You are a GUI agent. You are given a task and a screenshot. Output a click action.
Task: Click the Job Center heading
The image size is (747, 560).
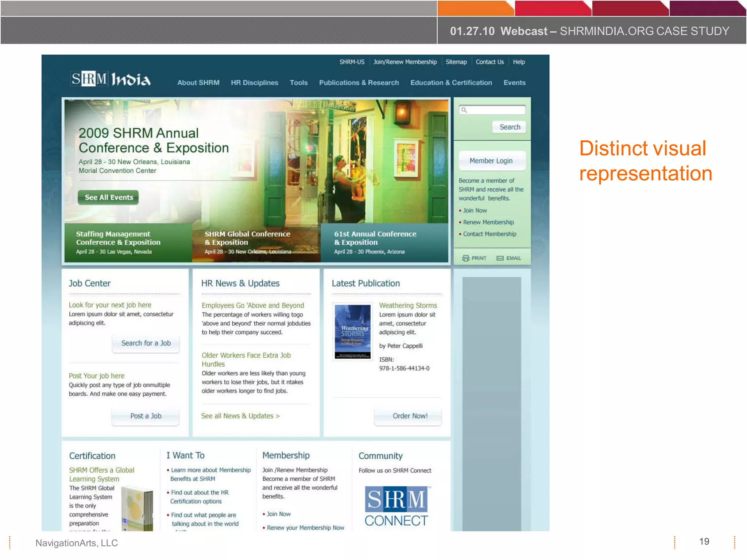(89, 283)
